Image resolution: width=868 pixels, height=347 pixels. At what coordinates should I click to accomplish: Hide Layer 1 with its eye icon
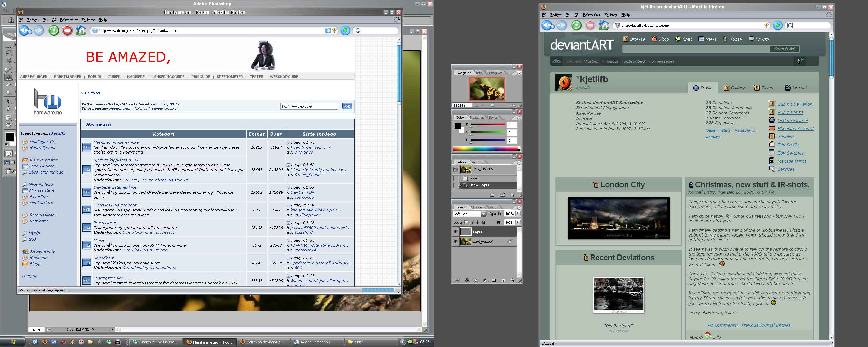tap(455, 232)
